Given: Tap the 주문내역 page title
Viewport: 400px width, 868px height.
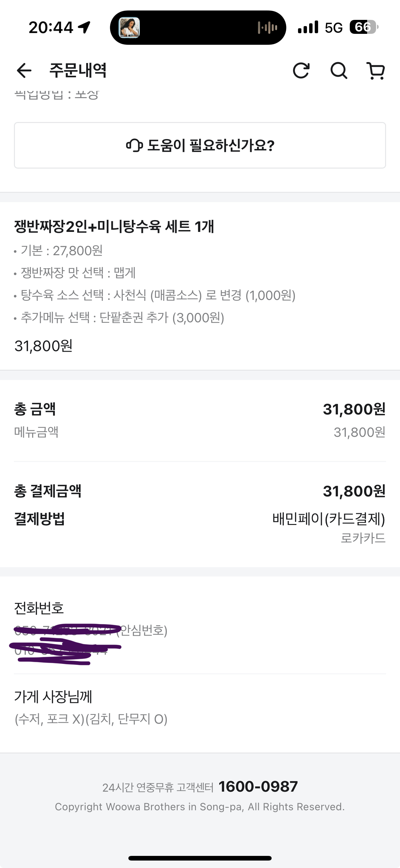Looking at the screenshot, I should point(78,71).
